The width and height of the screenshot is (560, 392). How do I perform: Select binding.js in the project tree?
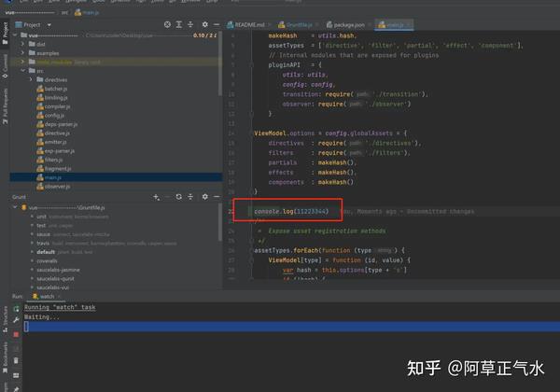(52, 97)
